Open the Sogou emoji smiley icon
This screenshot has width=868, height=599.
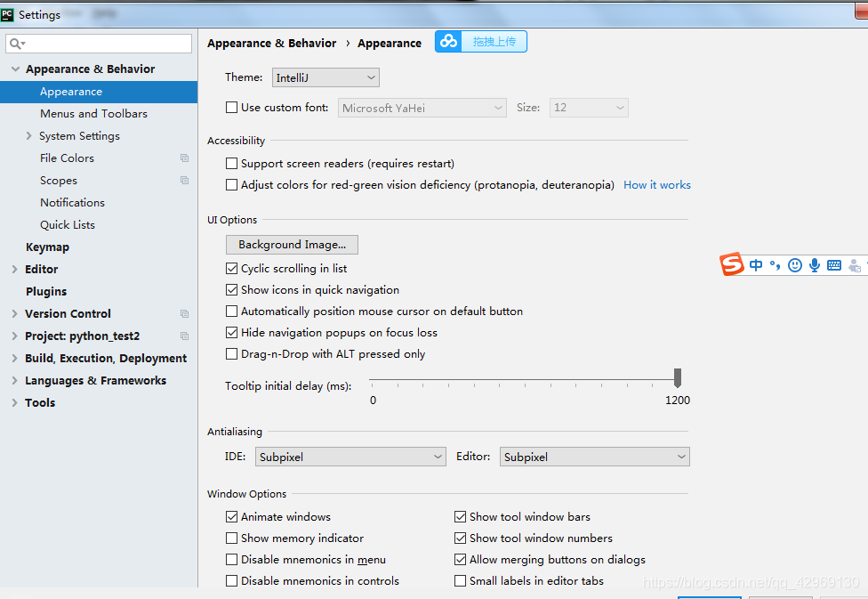coord(795,265)
